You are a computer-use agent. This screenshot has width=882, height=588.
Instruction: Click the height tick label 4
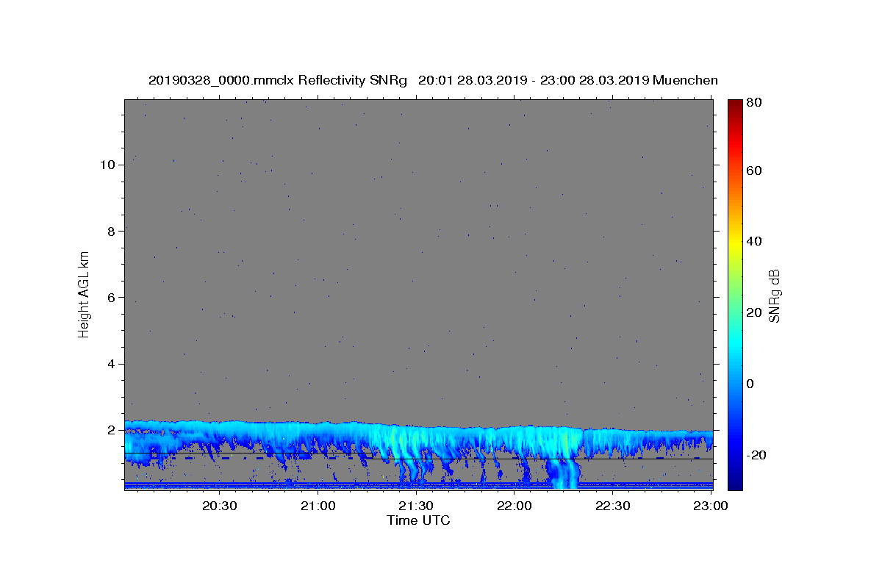pyautogui.click(x=110, y=364)
